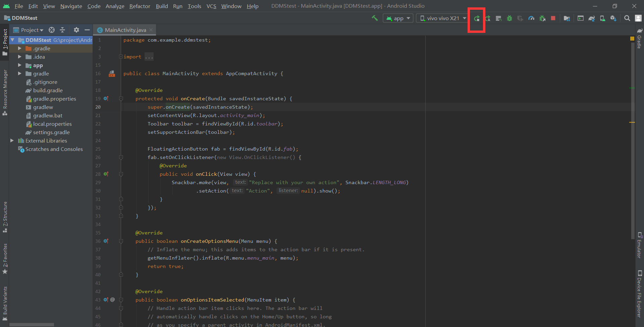Open SDK Manager icon
644x327 pixels.
[x=613, y=18]
